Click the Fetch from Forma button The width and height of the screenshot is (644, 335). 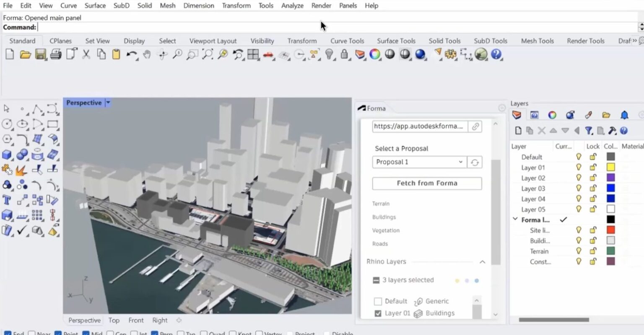click(426, 183)
